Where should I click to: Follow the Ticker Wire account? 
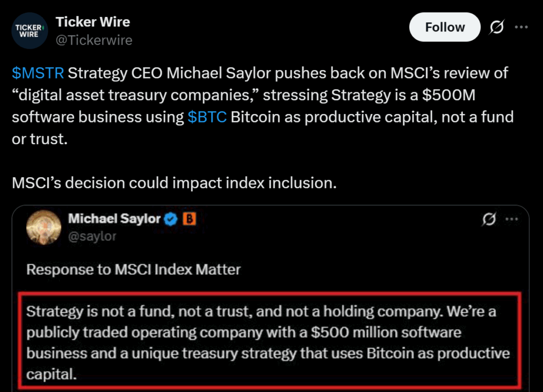[x=444, y=27]
